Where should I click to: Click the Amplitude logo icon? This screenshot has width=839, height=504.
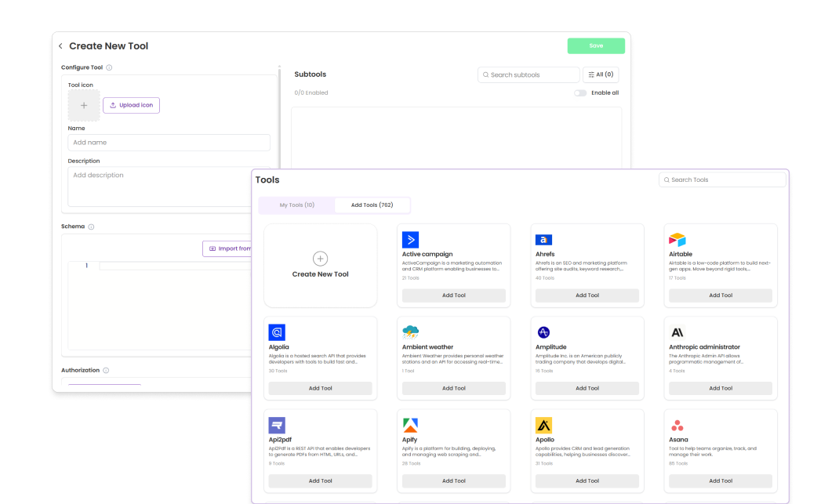(543, 332)
